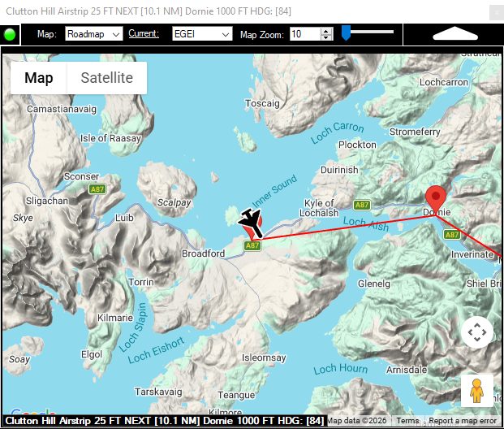Decrease Map Zoom with down arrow
The height and width of the screenshot is (429, 504).
326,37
